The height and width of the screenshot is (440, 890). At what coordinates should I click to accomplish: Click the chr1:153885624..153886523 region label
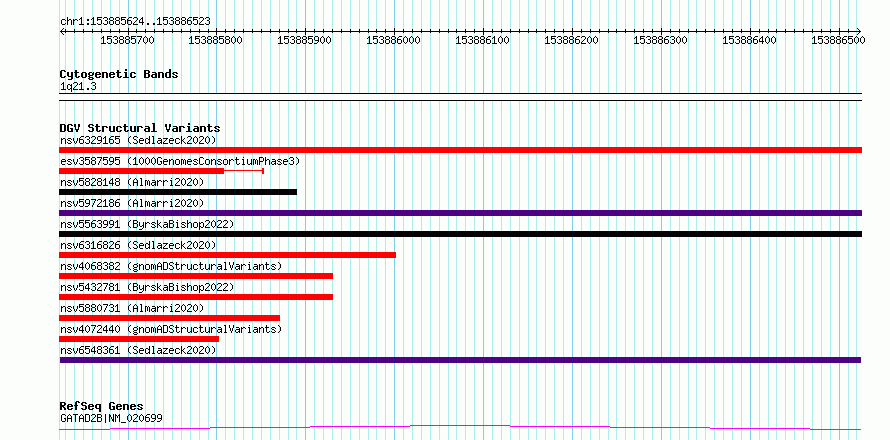pos(135,21)
